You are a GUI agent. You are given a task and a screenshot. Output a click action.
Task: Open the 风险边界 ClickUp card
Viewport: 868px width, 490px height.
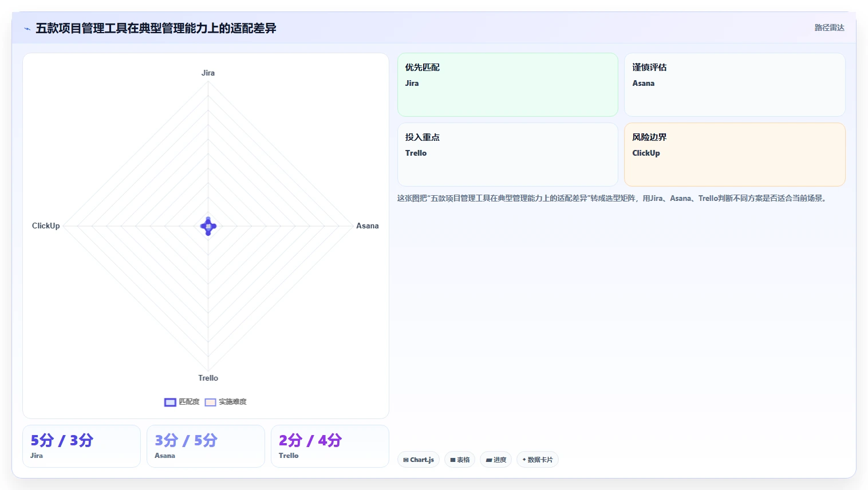point(735,155)
